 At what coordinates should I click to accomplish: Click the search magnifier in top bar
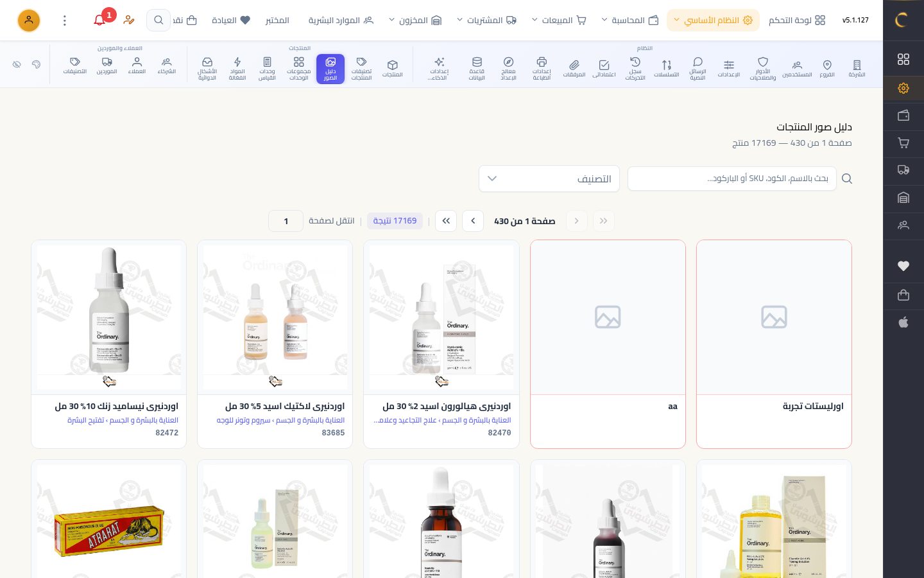[x=158, y=20]
